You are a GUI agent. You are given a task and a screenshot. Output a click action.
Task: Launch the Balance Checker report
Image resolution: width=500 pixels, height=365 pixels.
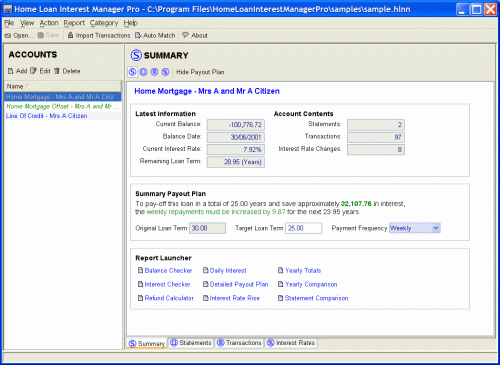pyautogui.click(x=168, y=270)
